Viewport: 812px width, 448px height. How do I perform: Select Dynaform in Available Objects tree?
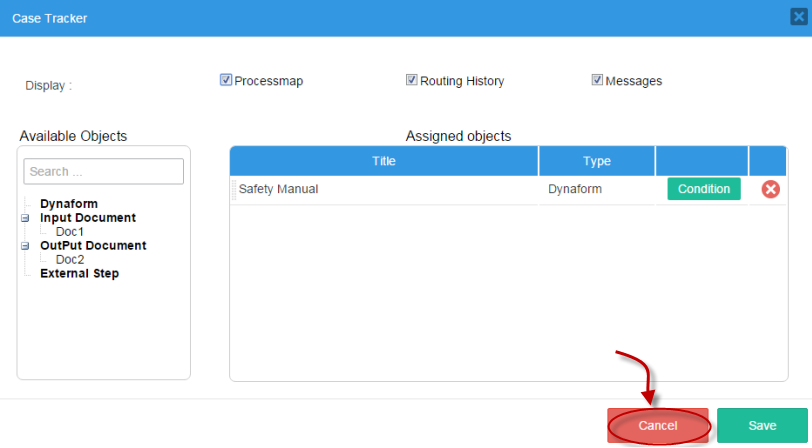[x=68, y=203]
